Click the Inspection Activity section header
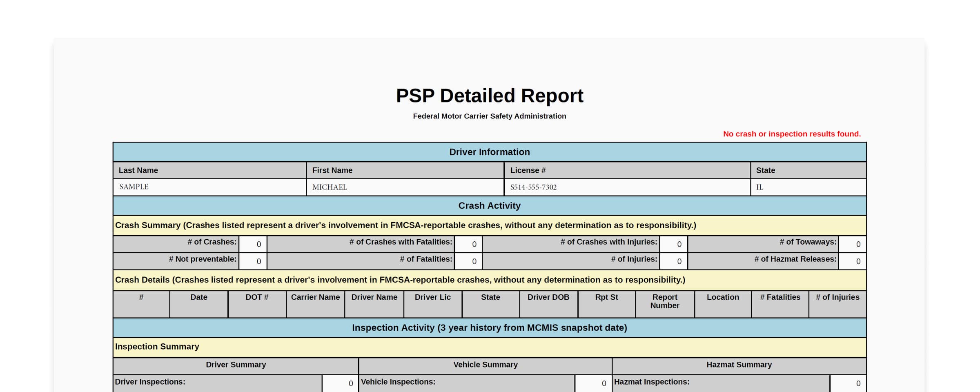The image size is (980, 392). pos(489,327)
